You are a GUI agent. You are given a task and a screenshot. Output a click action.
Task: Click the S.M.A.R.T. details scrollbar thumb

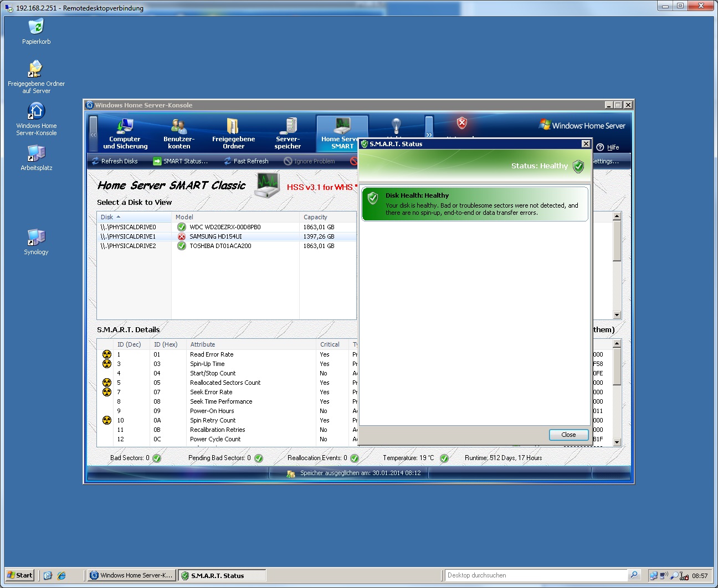tap(617, 366)
